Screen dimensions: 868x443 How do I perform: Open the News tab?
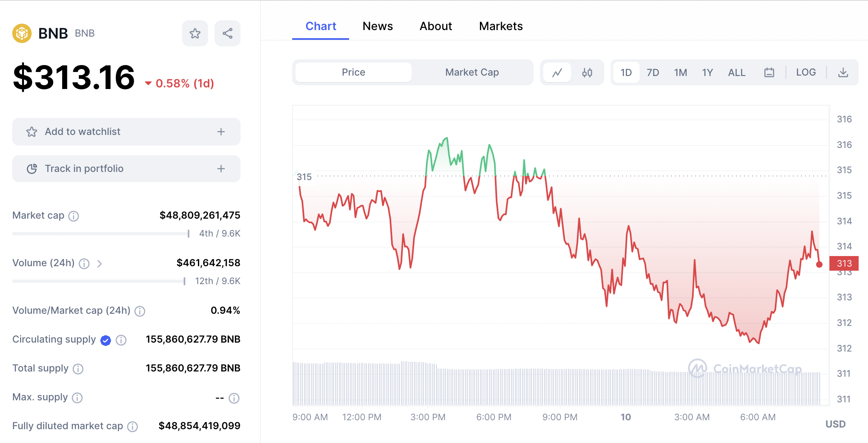(378, 26)
